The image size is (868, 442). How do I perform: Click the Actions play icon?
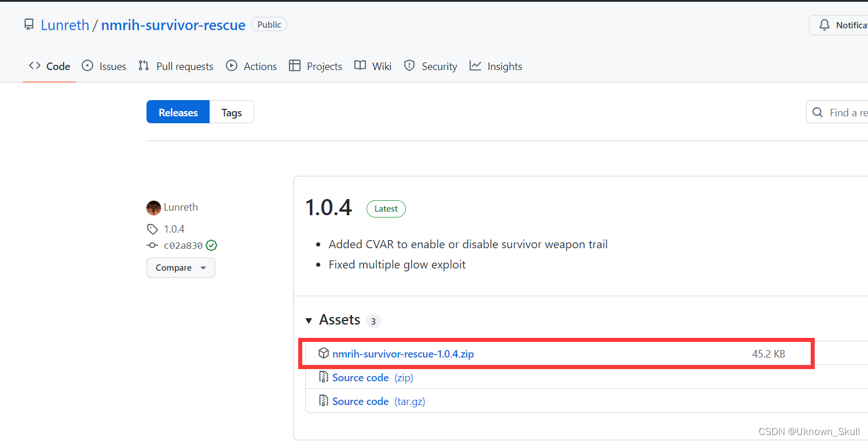coord(232,66)
